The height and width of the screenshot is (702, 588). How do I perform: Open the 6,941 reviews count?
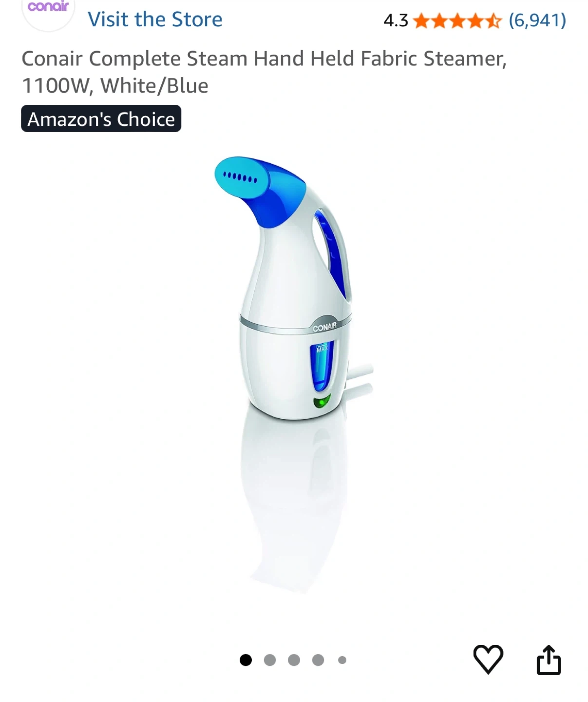(537, 20)
